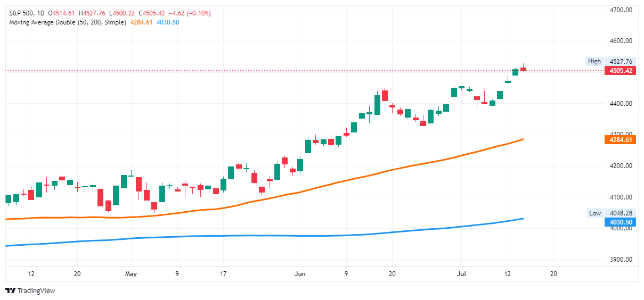The image size is (644, 300).
Task: Select the red current price tag 4505.42
Action: coord(621,70)
